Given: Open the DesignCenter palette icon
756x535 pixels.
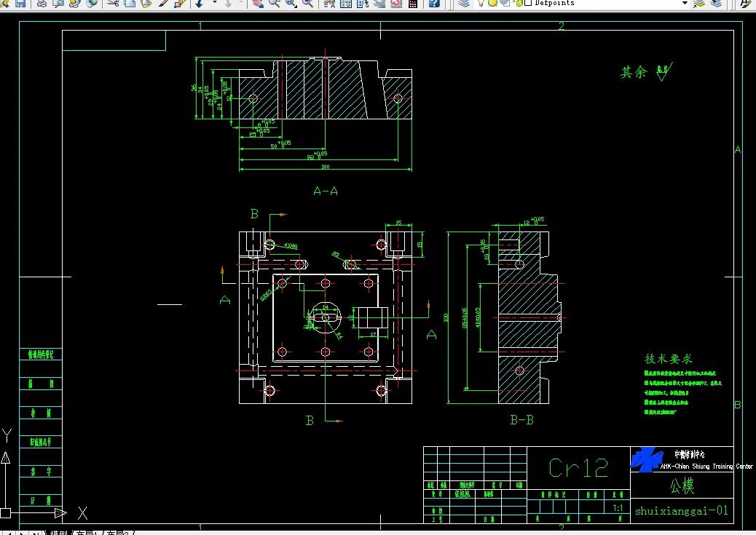Looking at the screenshot, I should [x=346, y=4].
